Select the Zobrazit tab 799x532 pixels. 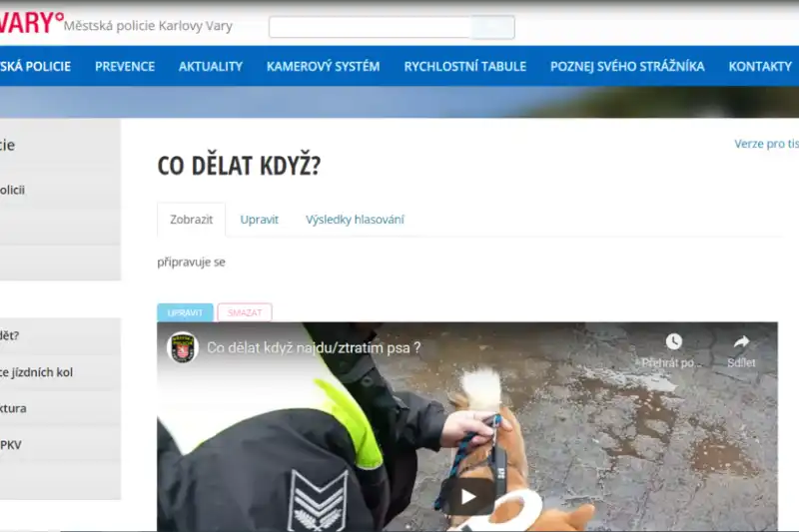coord(191,220)
